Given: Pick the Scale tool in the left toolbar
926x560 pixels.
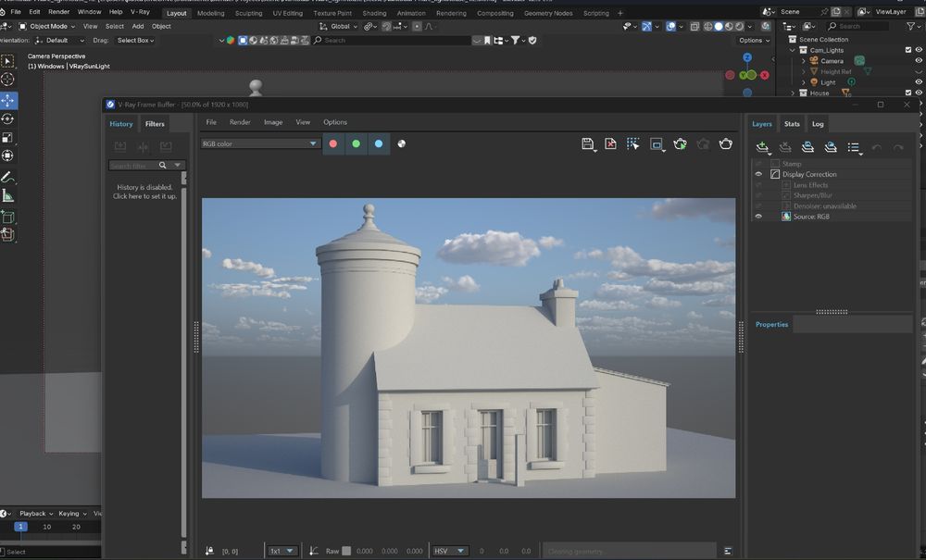Looking at the screenshot, I should [7, 138].
